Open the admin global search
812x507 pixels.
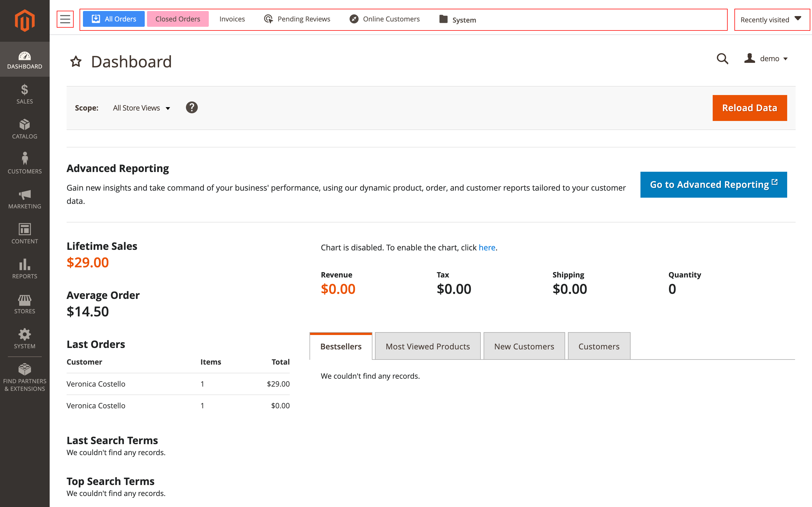[722, 59]
